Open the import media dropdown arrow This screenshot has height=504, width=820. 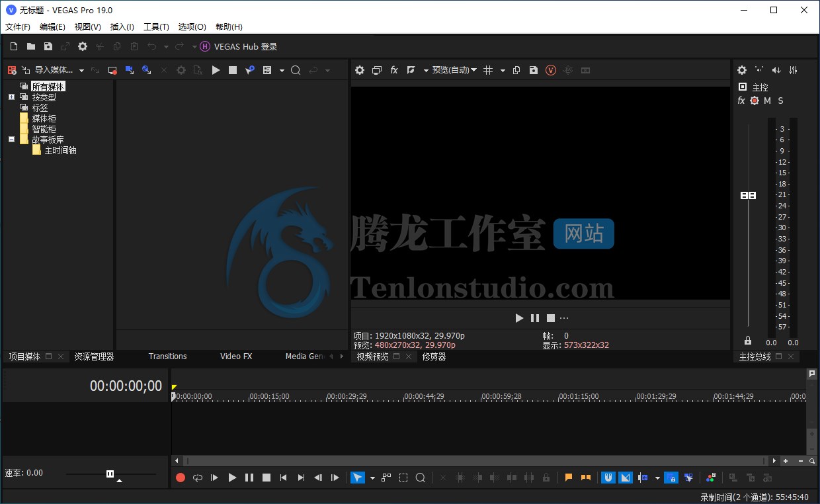tap(81, 70)
